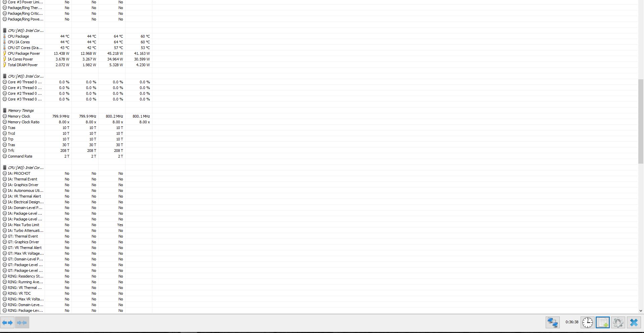644x333 pixels.
Task: Select the IA: PROCHOT sensor row
Action: click(77, 173)
